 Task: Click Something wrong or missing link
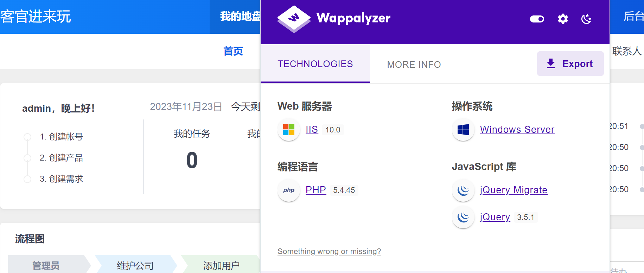point(329,252)
